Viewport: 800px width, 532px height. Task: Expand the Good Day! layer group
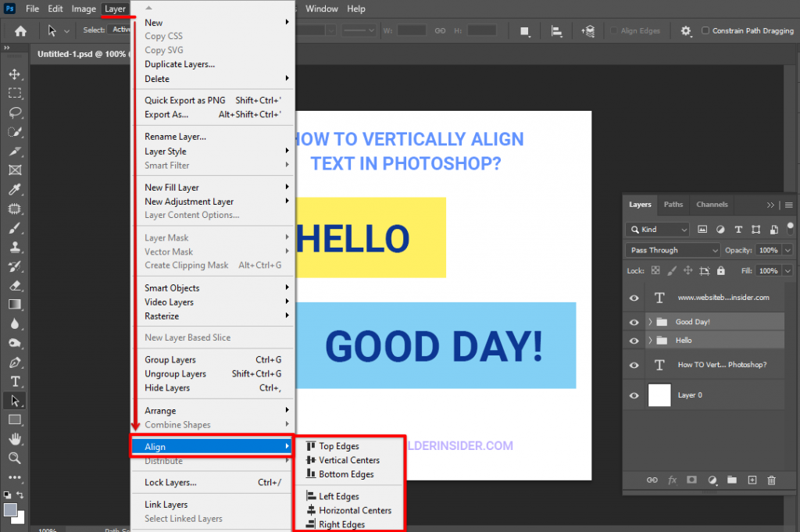click(x=649, y=321)
